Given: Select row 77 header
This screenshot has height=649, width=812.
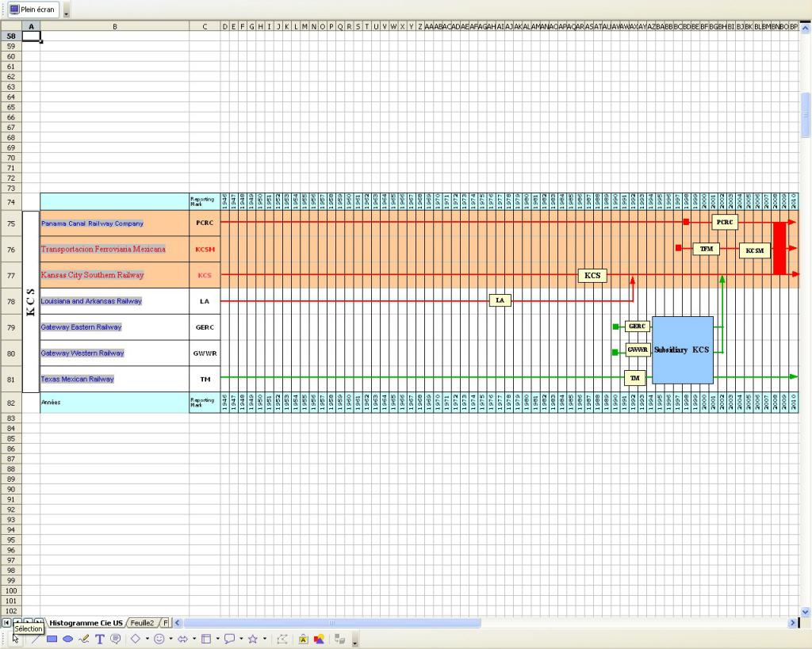Looking at the screenshot, I should tap(11, 275).
